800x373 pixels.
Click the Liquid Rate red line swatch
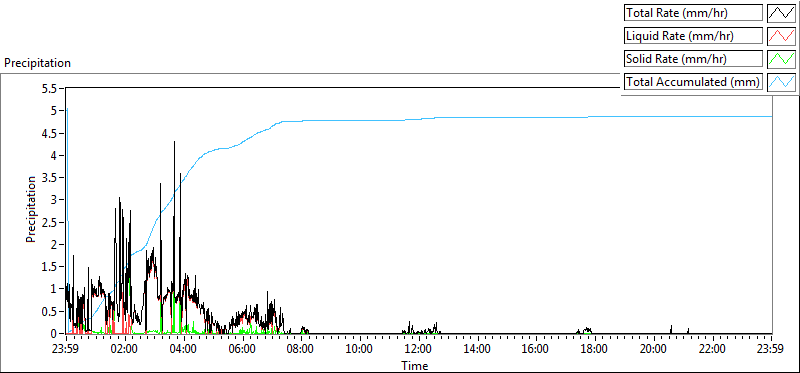(x=781, y=36)
